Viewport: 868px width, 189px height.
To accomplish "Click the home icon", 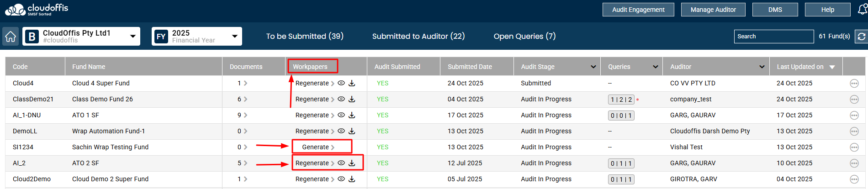I will [x=11, y=37].
